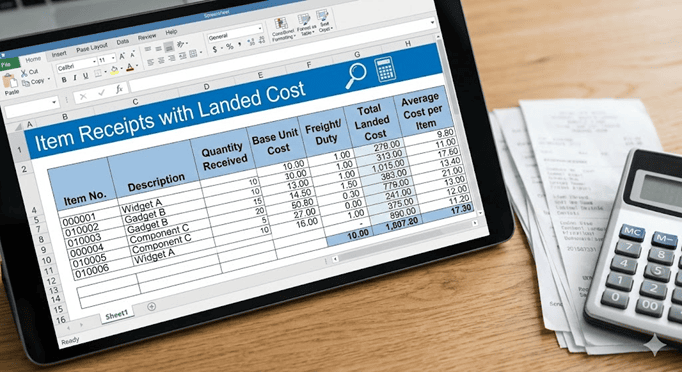Toggle Italic formatting

75,77
